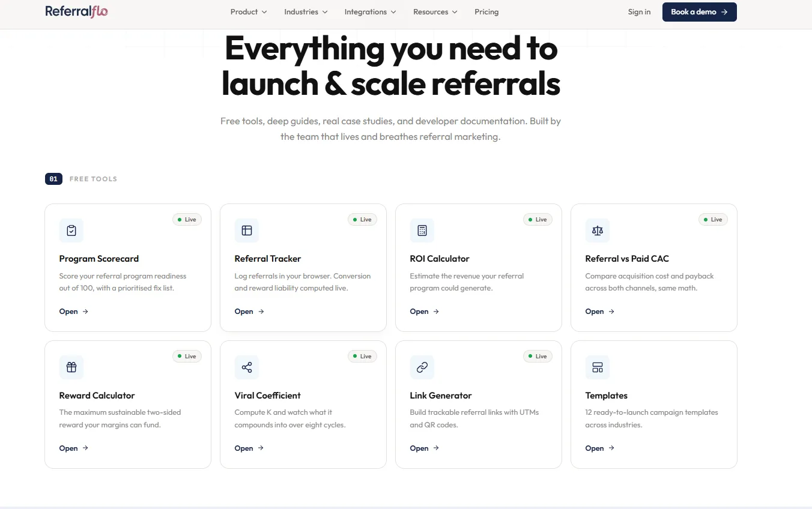Click the Templates layout icon
Image resolution: width=812 pixels, height=509 pixels.
(x=598, y=367)
